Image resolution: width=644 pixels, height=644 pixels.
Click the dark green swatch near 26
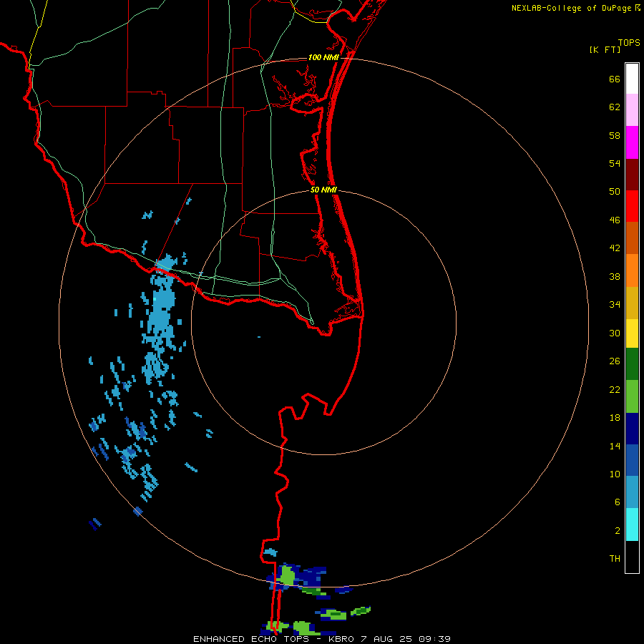tap(632, 364)
